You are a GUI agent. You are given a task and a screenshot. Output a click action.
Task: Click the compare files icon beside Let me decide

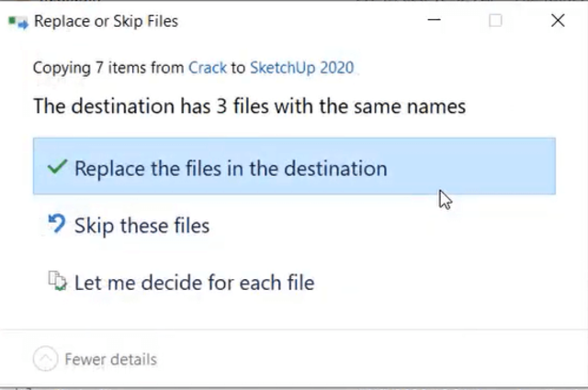57,282
